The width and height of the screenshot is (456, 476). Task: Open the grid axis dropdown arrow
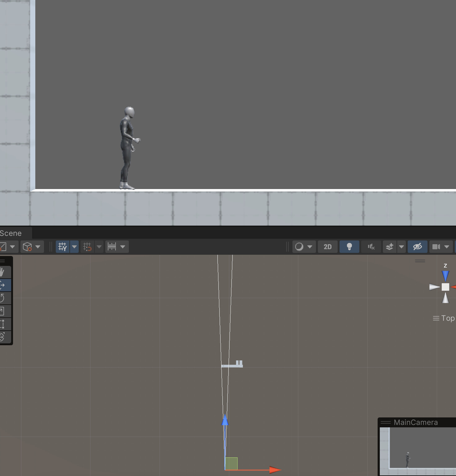(74, 247)
